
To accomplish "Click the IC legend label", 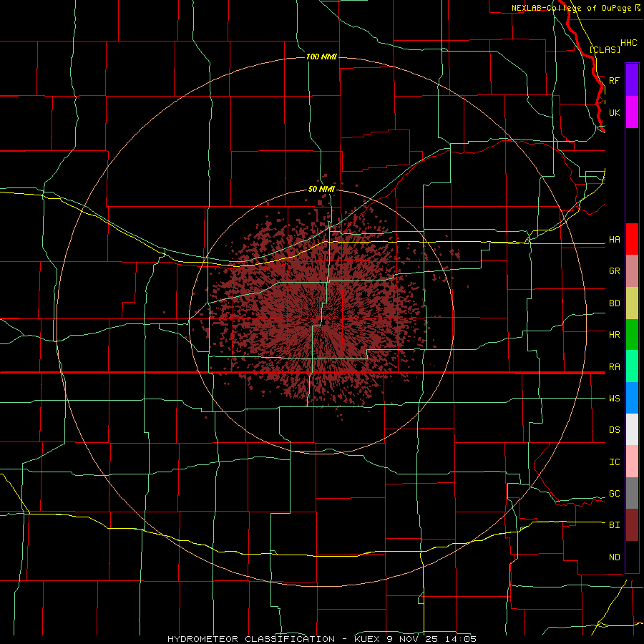I will point(614,462).
